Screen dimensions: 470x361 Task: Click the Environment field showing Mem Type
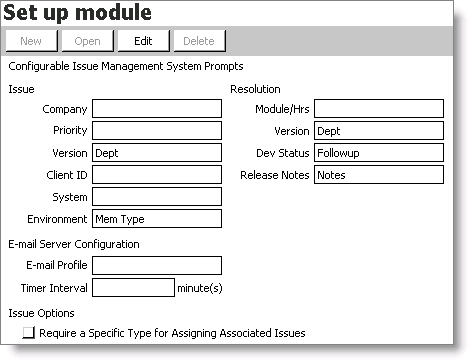157,219
